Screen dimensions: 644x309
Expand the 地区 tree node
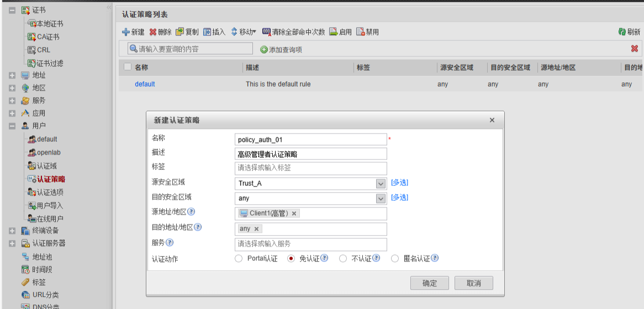click(12, 88)
